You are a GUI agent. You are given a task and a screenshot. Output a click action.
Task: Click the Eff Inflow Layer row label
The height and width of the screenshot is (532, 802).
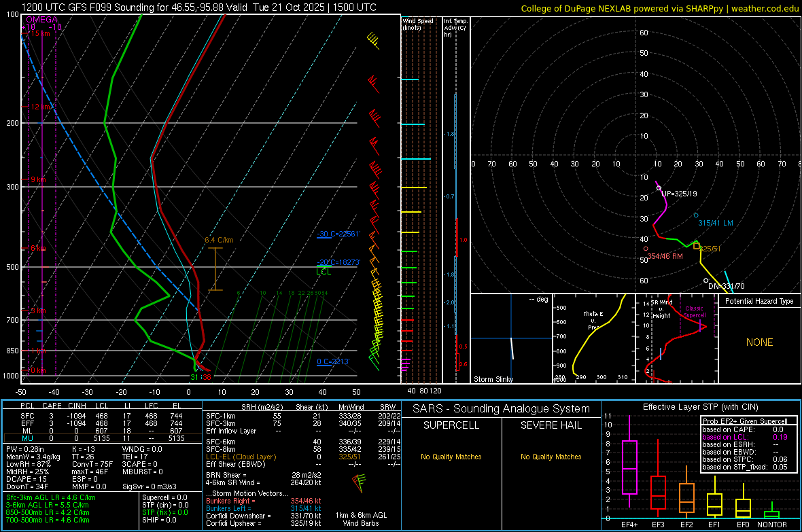click(231, 431)
